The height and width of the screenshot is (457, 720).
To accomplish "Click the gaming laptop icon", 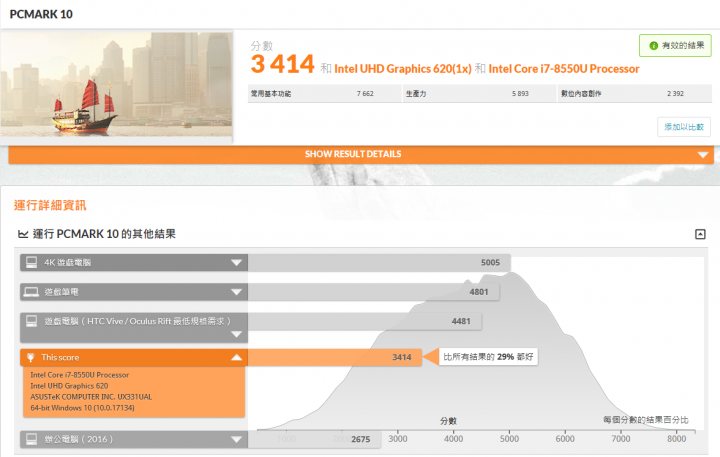I will (31, 292).
